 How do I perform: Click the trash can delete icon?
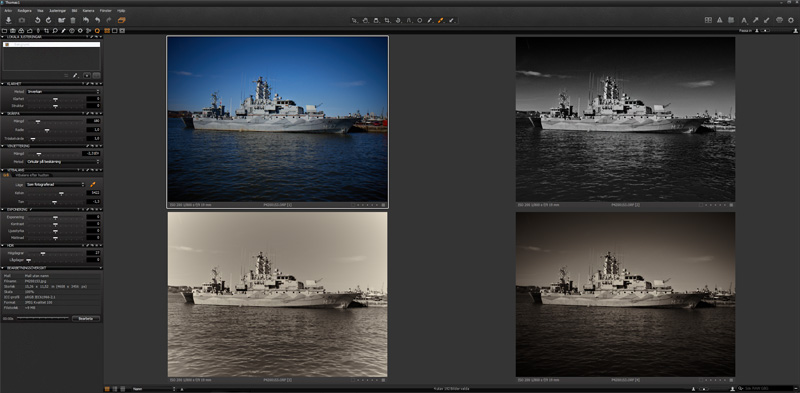coord(73,20)
